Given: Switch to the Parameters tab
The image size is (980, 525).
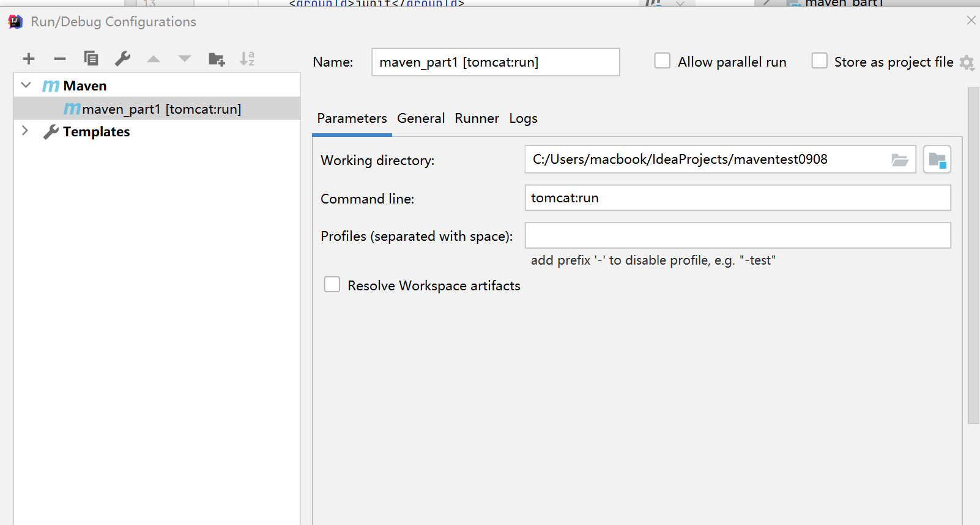Looking at the screenshot, I should click(352, 119).
